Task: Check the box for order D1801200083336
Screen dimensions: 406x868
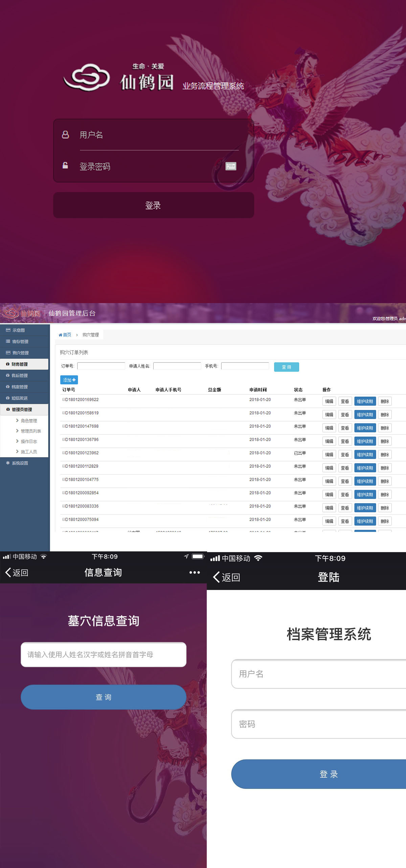Action: pyautogui.click(x=64, y=506)
